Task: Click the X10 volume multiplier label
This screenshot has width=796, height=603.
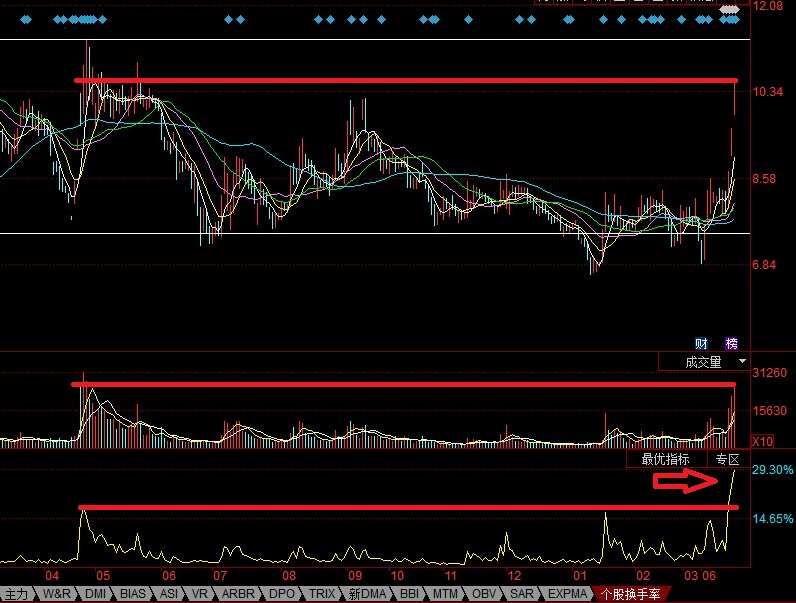Action: pos(762,442)
